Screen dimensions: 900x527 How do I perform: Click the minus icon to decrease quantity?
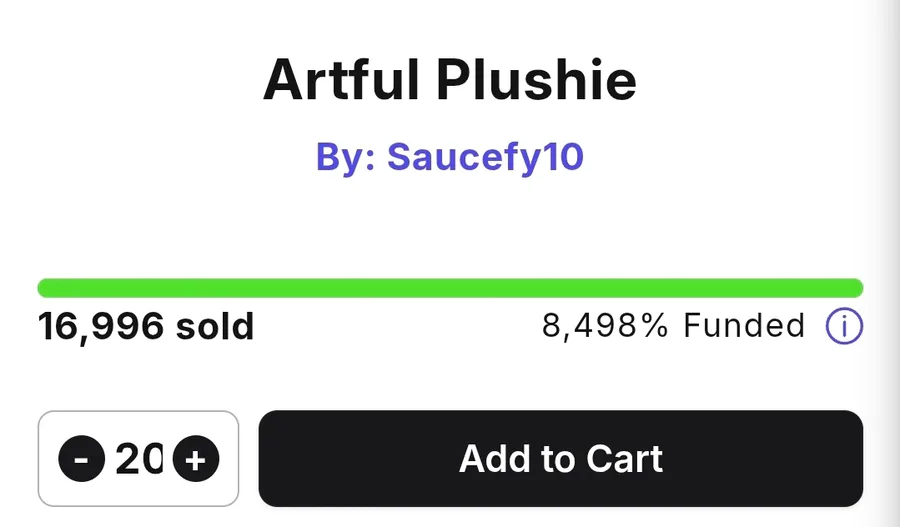[81, 460]
